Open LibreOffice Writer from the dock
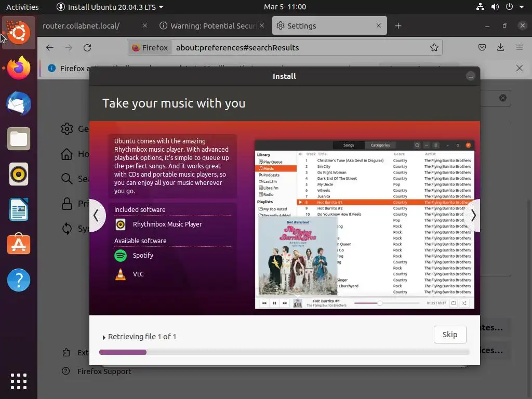This screenshot has height=399, width=532. [x=19, y=209]
